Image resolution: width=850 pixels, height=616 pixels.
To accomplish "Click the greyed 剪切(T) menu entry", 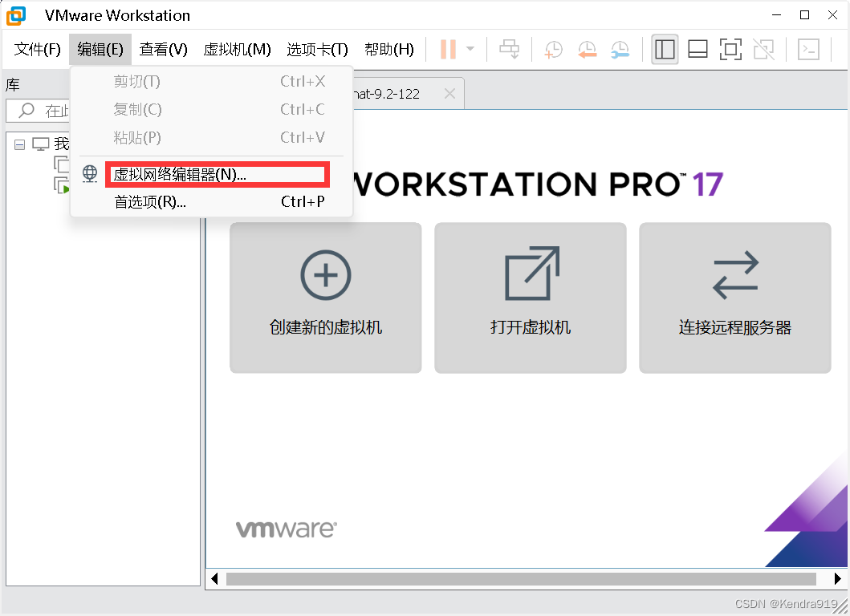I will [212, 81].
